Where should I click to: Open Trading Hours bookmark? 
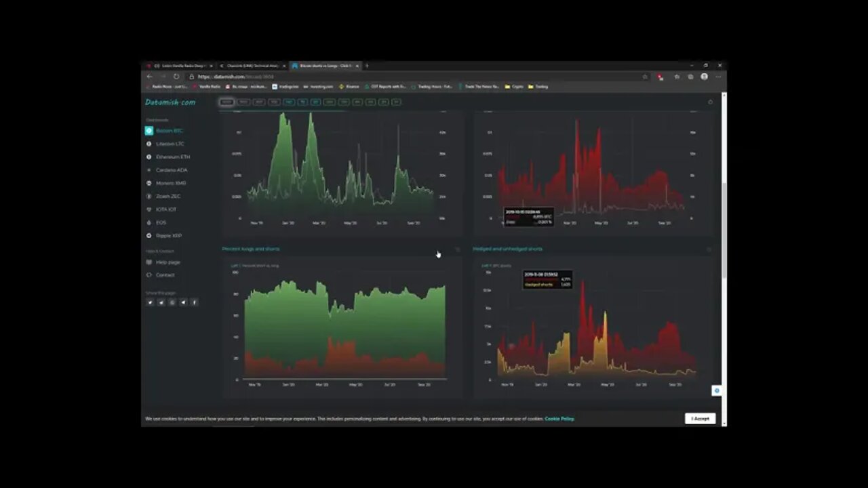pyautogui.click(x=432, y=87)
